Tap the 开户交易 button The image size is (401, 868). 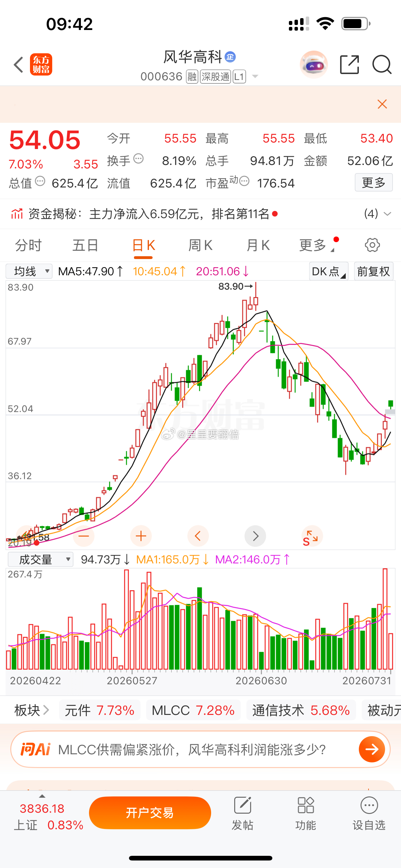(150, 813)
